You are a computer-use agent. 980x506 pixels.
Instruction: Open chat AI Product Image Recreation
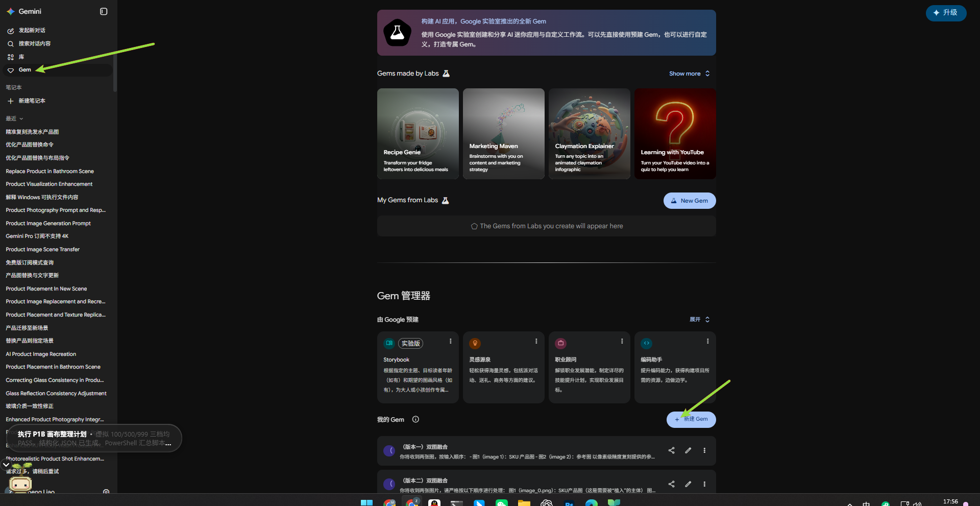point(41,354)
